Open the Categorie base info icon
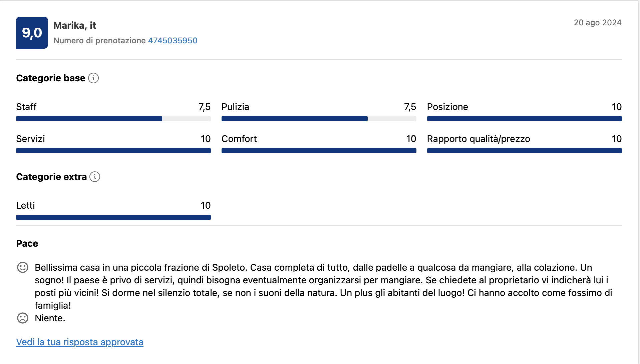The height and width of the screenshot is (364, 640). tap(94, 78)
